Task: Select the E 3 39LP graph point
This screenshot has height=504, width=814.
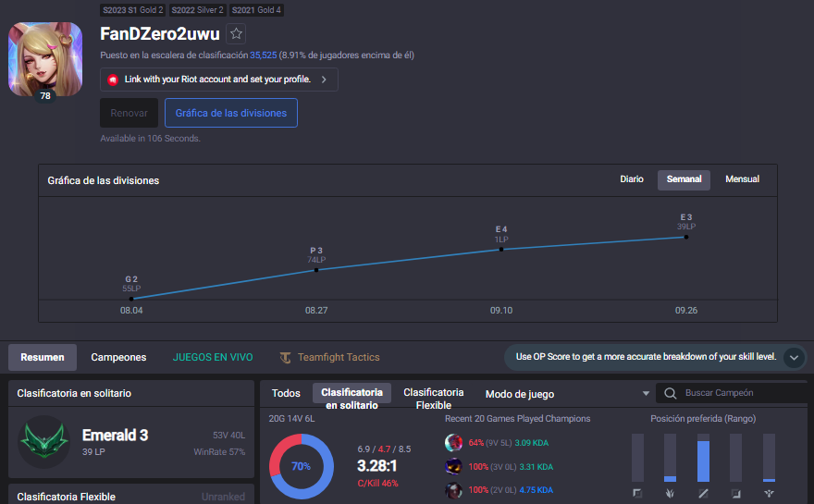Action: tap(686, 238)
